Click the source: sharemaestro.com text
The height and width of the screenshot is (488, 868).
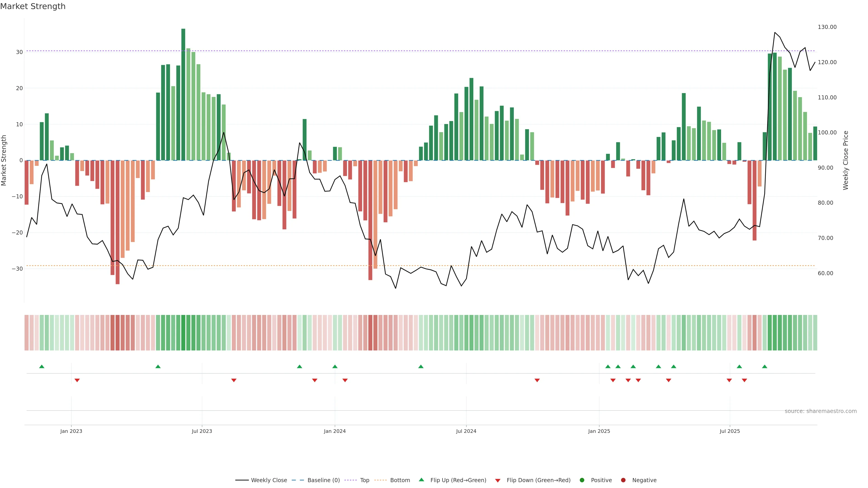point(821,411)
